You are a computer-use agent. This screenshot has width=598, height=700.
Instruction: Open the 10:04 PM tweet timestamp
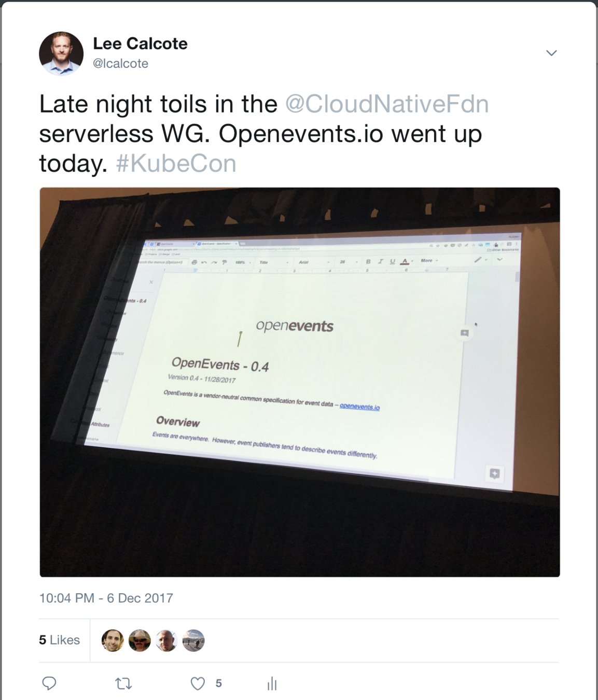click(106, 598)
